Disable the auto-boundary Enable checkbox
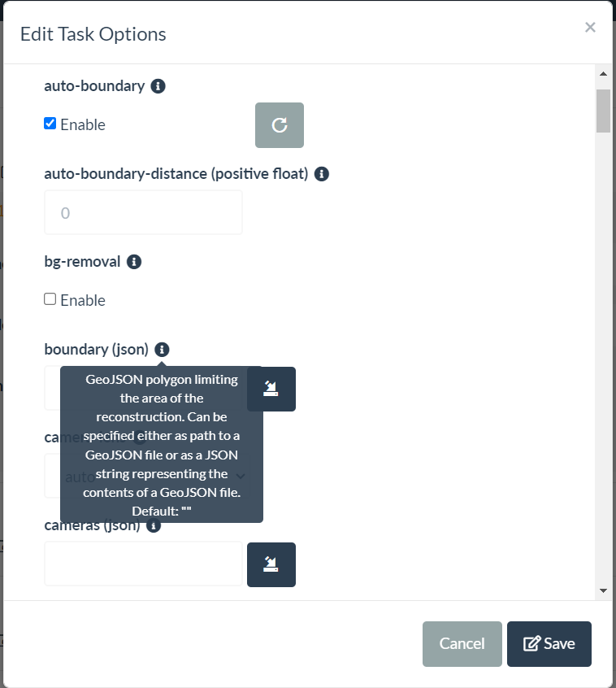 coord(50,124)
